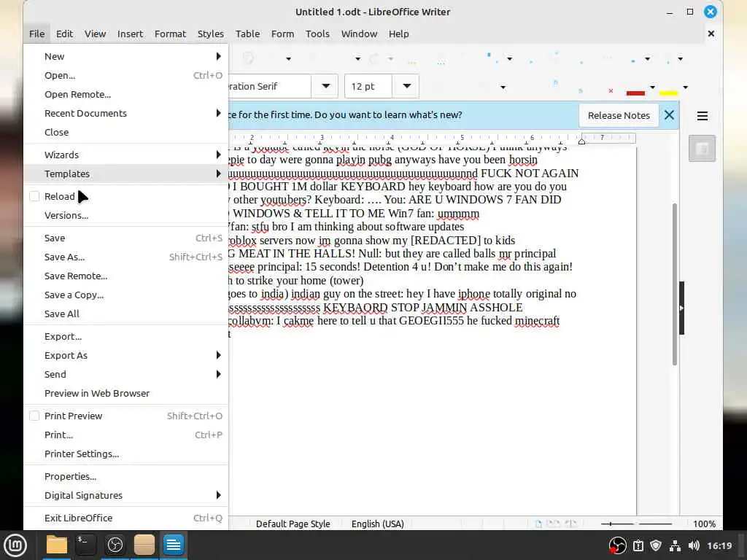Open the shield update manager tray icon
Screen dimensions: 747x560
656,545
